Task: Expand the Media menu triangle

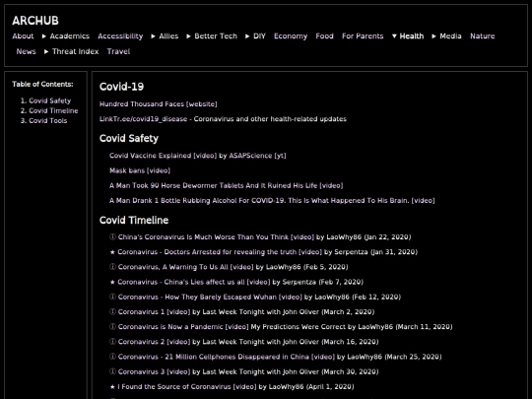Action: 433,36
